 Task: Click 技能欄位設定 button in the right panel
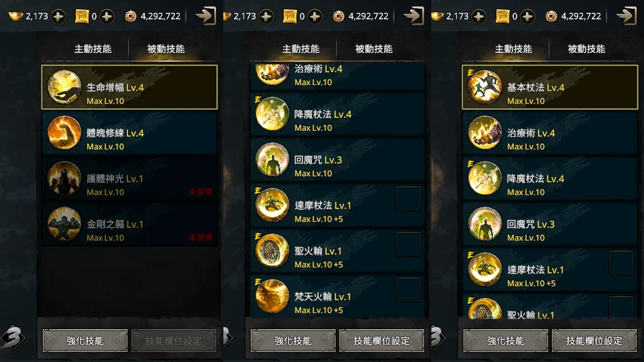pyautogui.click(x=595, y=341)
